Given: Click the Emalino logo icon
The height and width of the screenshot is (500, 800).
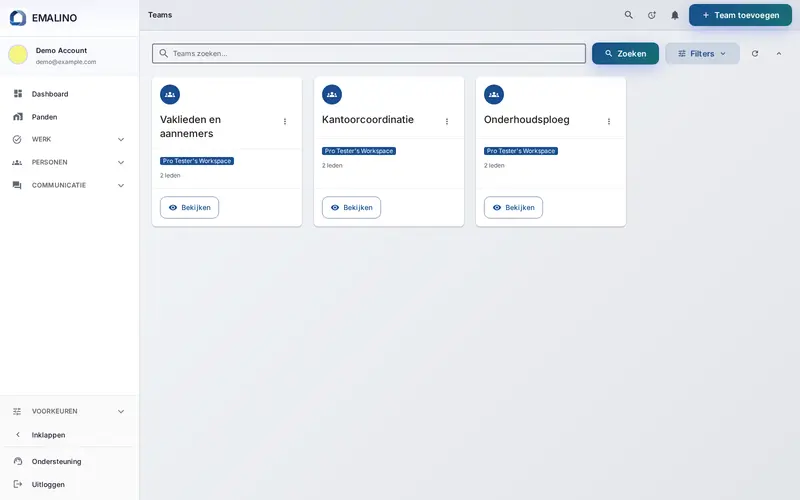Looking at the screenshot, I should 18,18.
